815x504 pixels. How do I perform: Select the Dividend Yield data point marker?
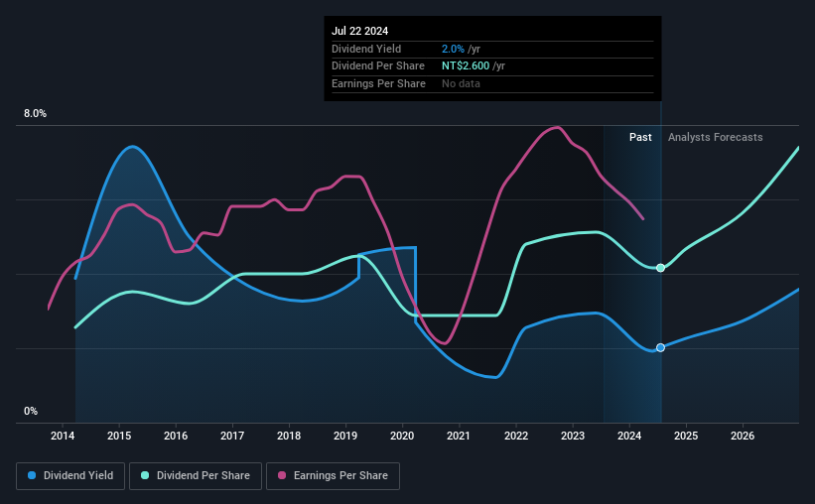tap(660, 347)
